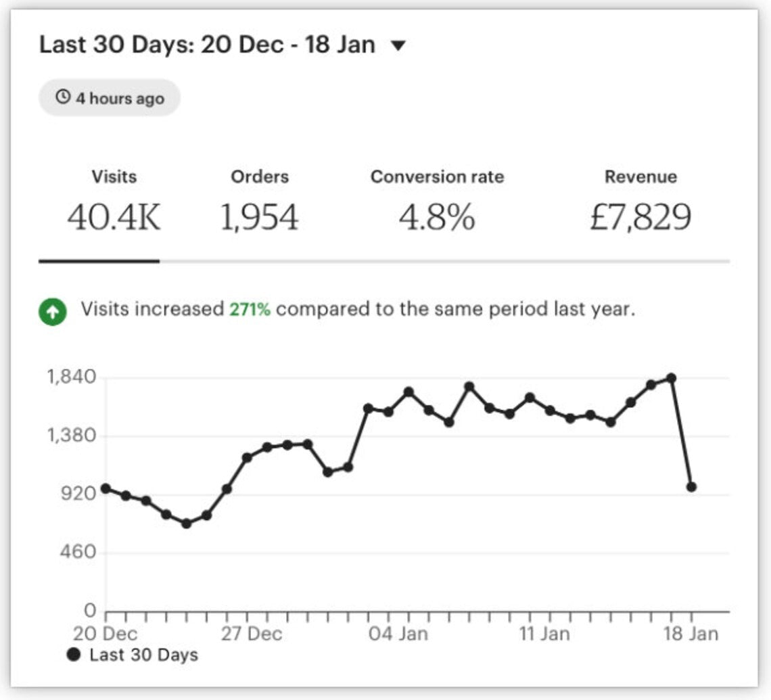Select the Visits tab
The width and height of the screenshot is (771, 700).
click(114, 203)
